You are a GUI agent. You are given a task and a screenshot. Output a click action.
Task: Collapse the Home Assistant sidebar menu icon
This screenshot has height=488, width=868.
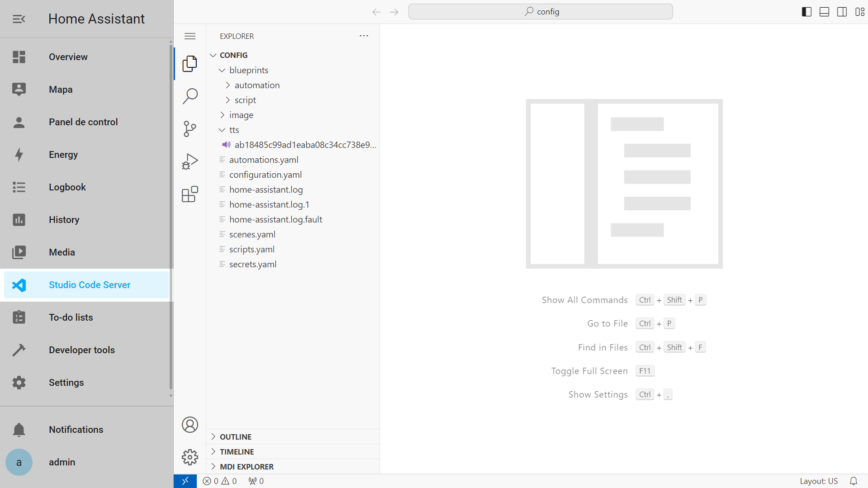pyautogui.click(x=19, y=19)
